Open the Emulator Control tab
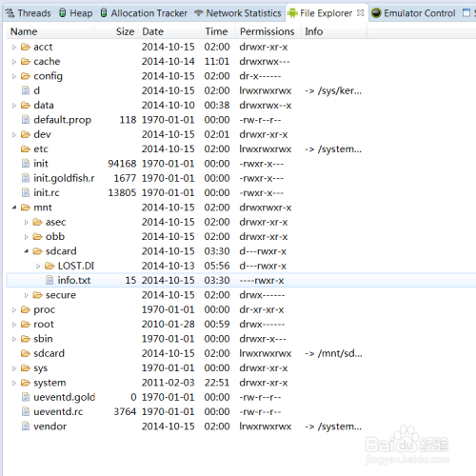Viewport: 476px width, 476px height. click(413, 13)
